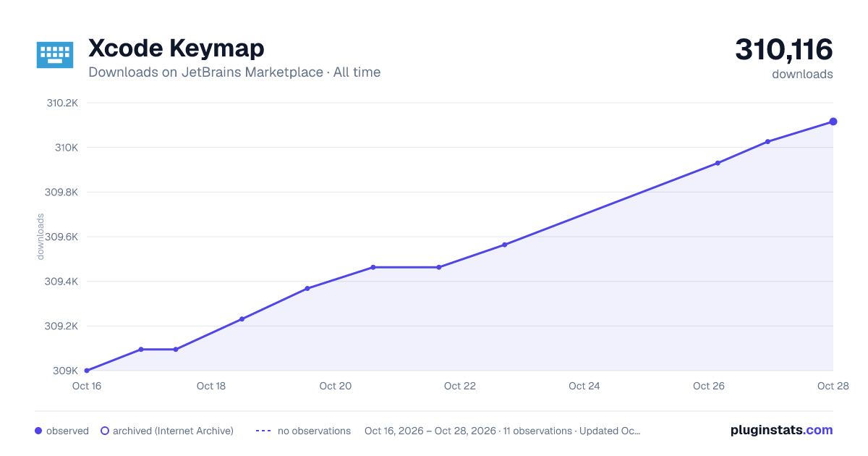This screenshot has width=868, height=456.
Task: Click the 310,116 total downloads figure
Action: (x=784, y=50)
